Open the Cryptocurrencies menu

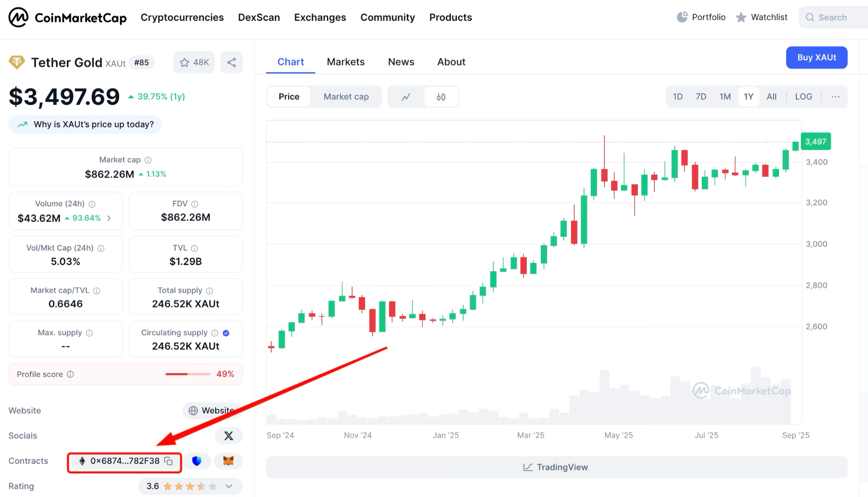(x=182, y=17)
